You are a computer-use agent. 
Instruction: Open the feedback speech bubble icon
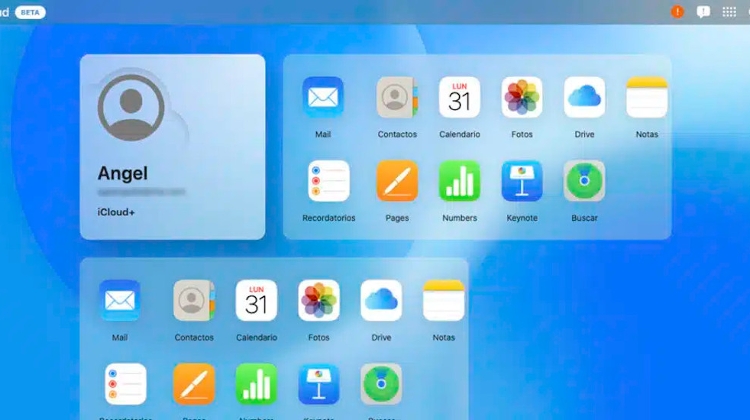click(x=703, y=12)
